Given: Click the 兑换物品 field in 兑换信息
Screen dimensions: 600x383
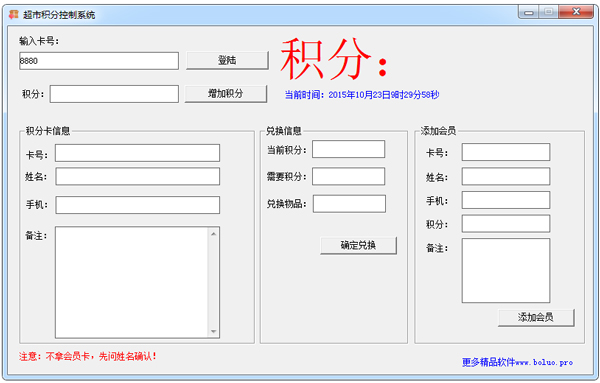Looking at the screenshot, I should [x=349, y=204].
